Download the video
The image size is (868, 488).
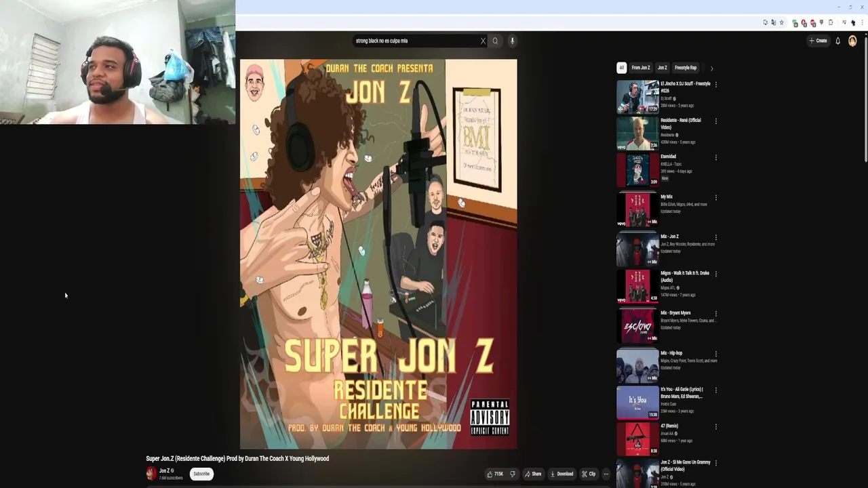tap(561, 474)
